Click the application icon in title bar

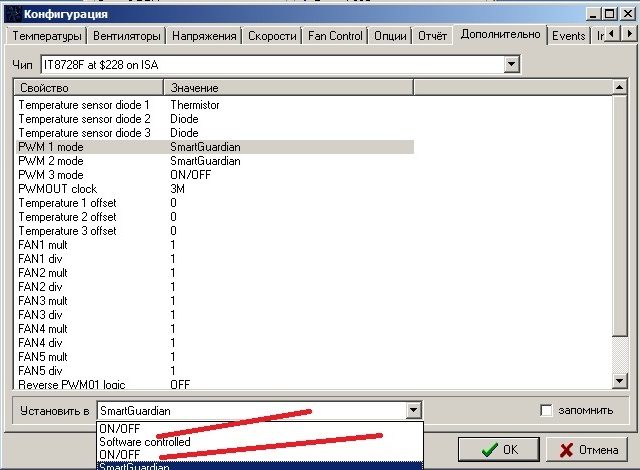(x=11, y=14)
